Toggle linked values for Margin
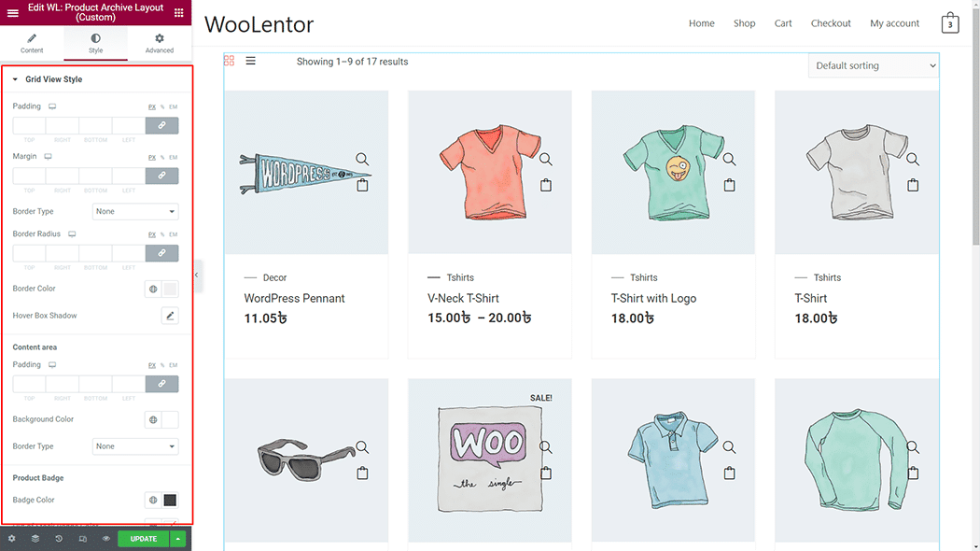The width and height of the screenshot is (980, 551). click(x=161, y=176)
